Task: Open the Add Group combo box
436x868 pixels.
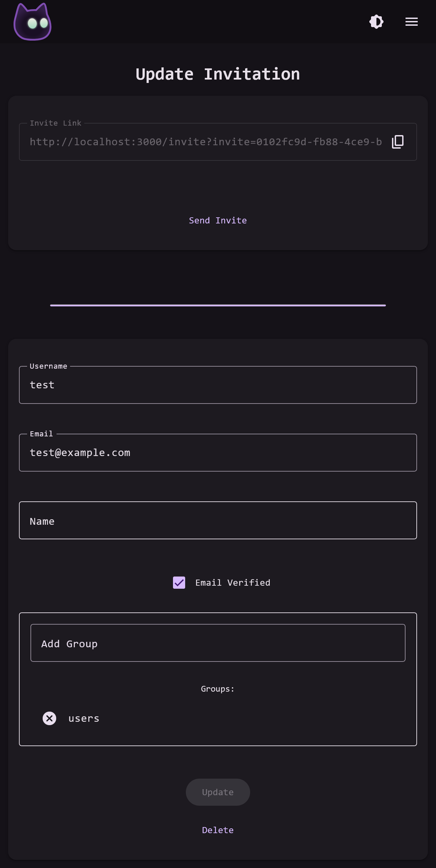Action: tap(218, 643)
